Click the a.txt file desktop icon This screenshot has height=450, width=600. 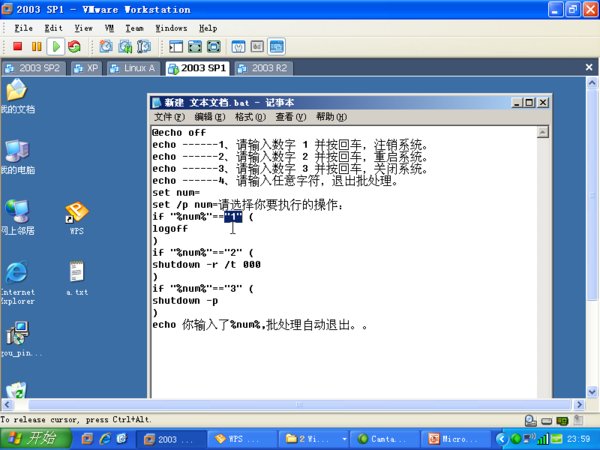point(77,278)
